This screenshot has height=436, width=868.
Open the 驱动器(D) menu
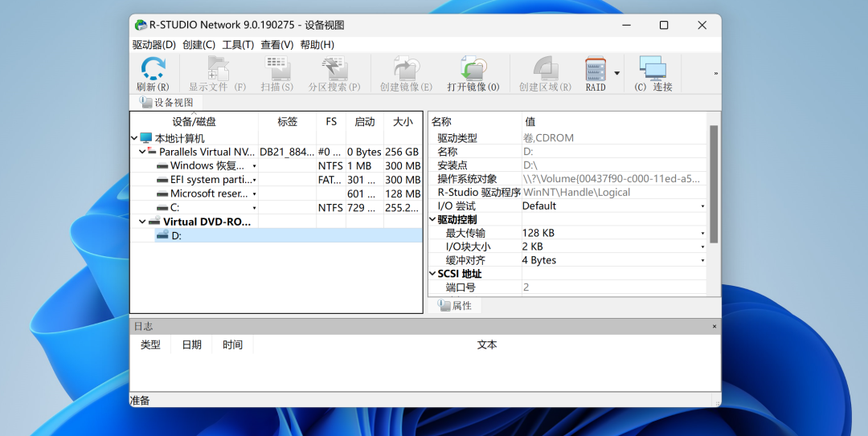(x=154, y=45)
